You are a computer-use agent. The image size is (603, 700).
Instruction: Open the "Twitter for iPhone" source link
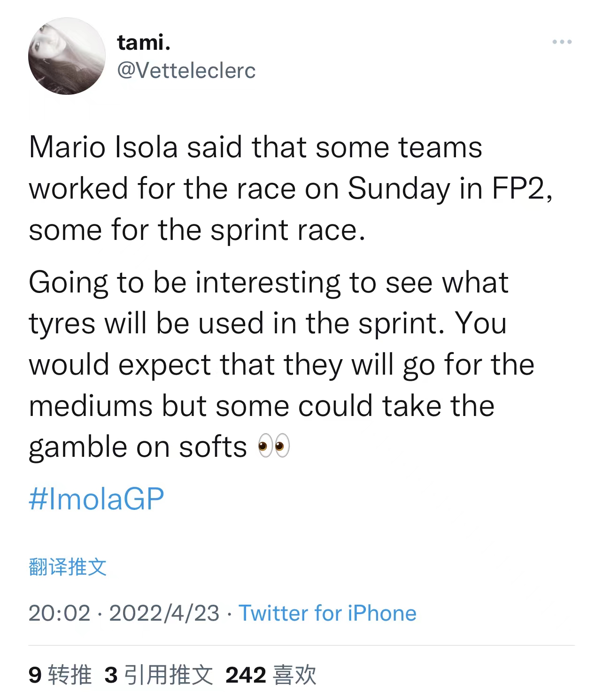click(327, 613)
